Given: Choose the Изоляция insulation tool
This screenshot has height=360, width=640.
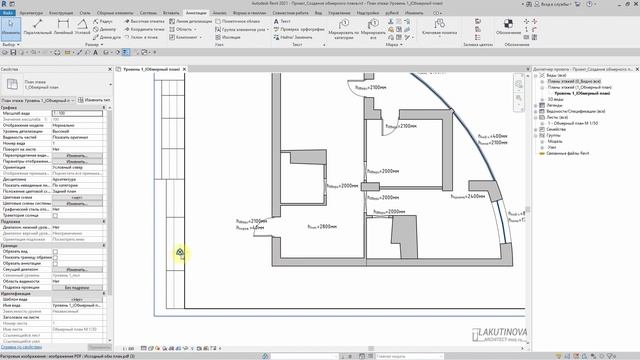Looking at the screenshot, I should (228, 37).
